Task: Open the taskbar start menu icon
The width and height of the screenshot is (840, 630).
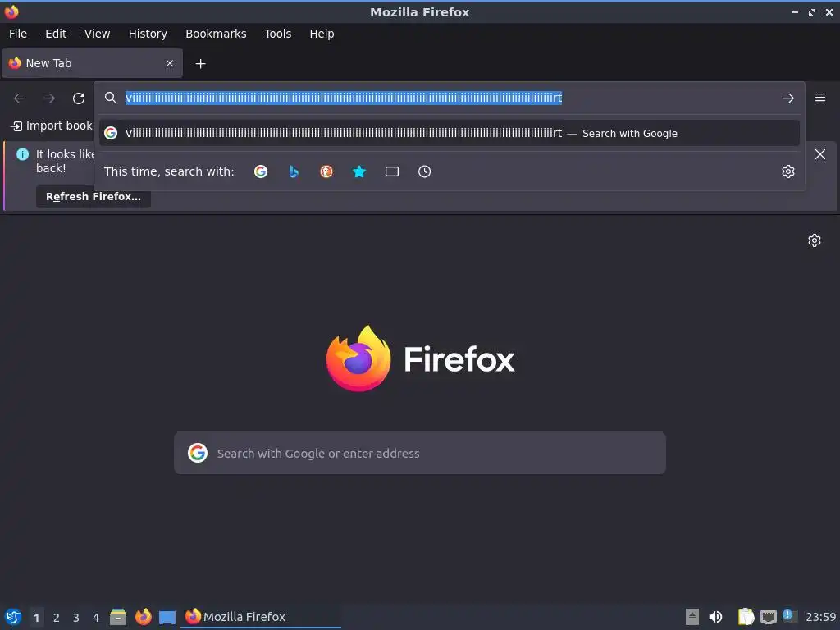Action: pyautogui.click(x=13, y=617)
